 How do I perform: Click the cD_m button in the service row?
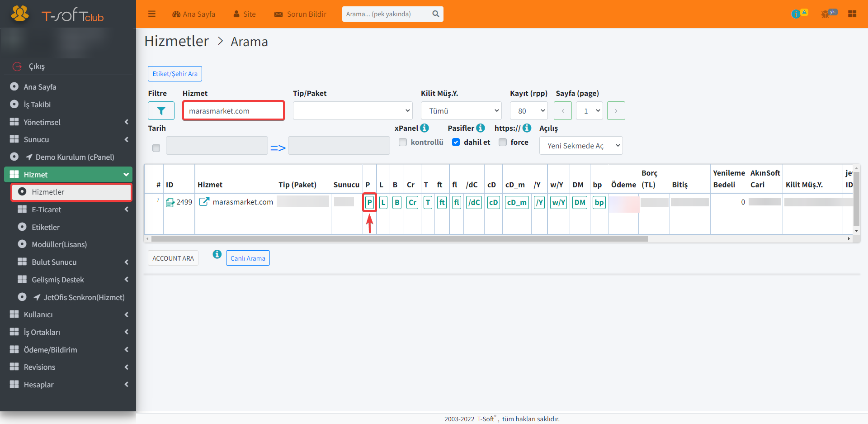click(x=517, y=202)
